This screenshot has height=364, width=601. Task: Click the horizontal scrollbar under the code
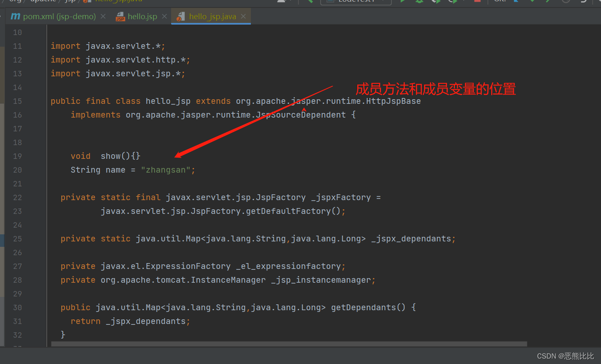point(289,344)
